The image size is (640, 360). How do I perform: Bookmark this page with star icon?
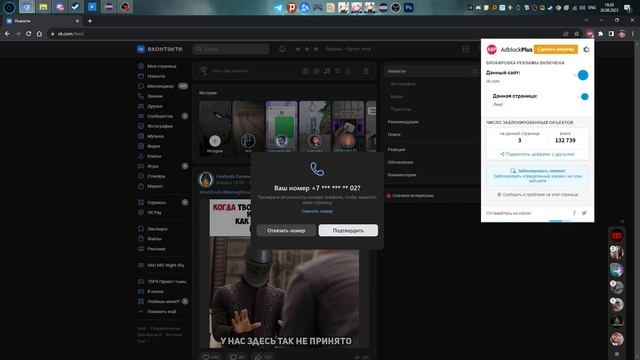click(576, 34)
